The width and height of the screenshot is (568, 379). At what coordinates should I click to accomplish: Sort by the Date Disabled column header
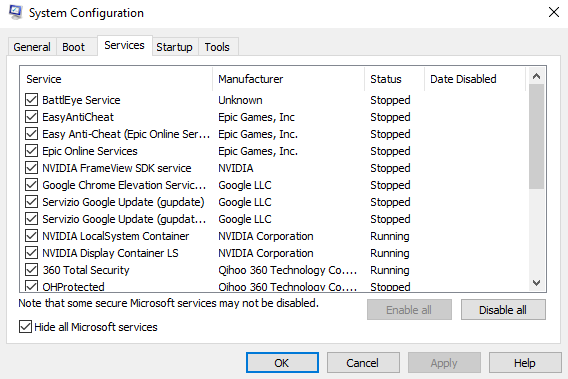[x=475, y=79]
